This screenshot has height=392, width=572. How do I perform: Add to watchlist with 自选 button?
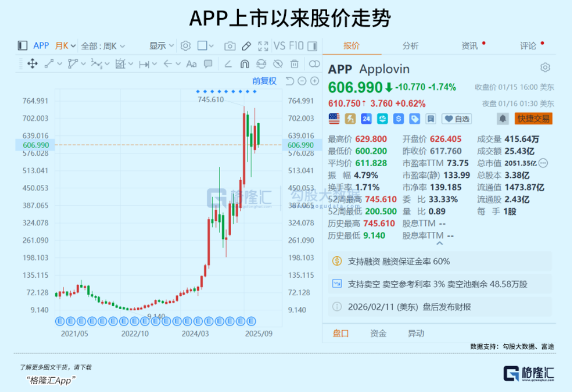[456, 119]
